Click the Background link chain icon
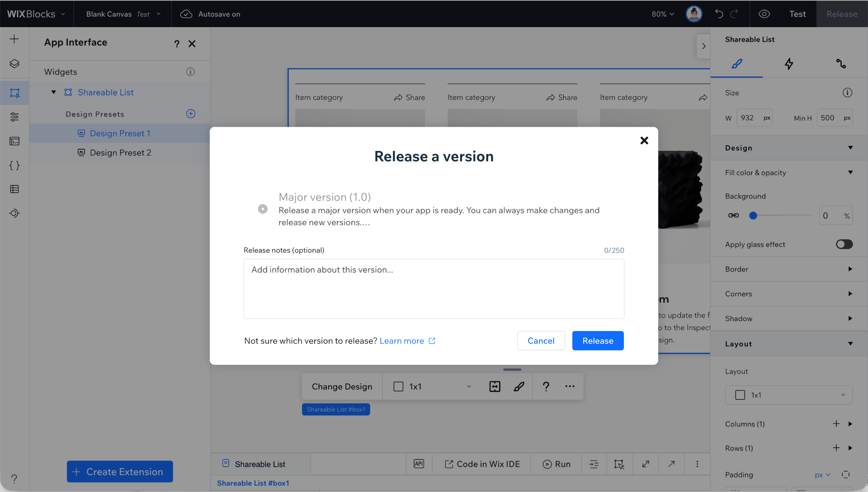Screen dimensions: 868x492 coord(733,216)
